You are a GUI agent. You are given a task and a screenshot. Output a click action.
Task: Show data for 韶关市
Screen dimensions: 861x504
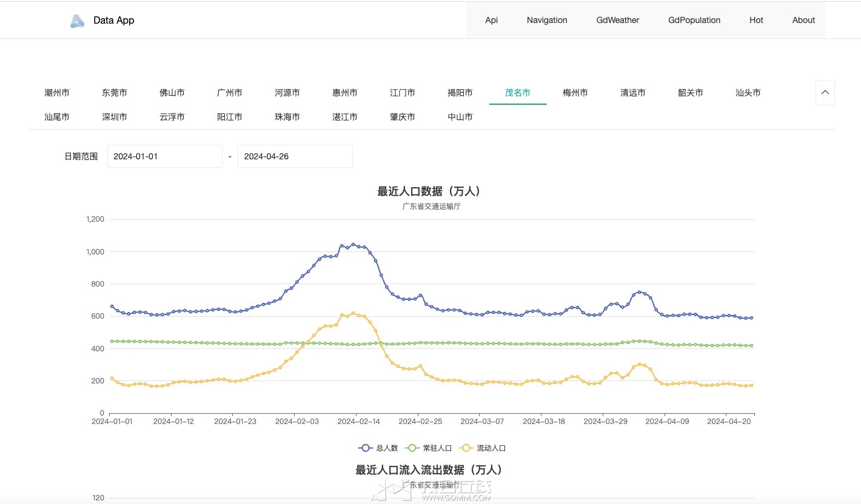click(x=691, y=93)
